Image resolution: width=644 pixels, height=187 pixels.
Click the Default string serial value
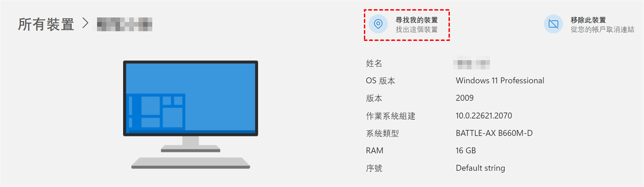[480, 168]
